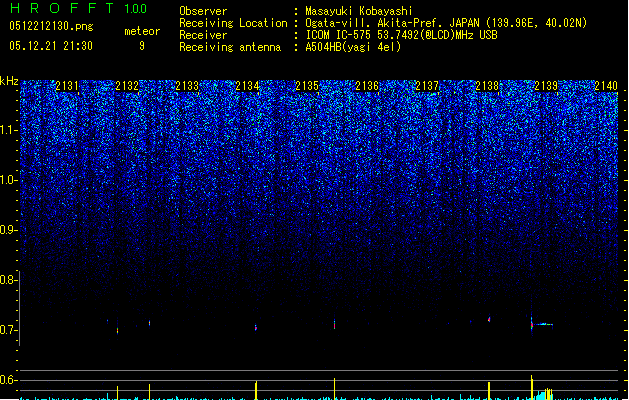
Task: Click the 2140 time axis label
Action: coord(606,86)
